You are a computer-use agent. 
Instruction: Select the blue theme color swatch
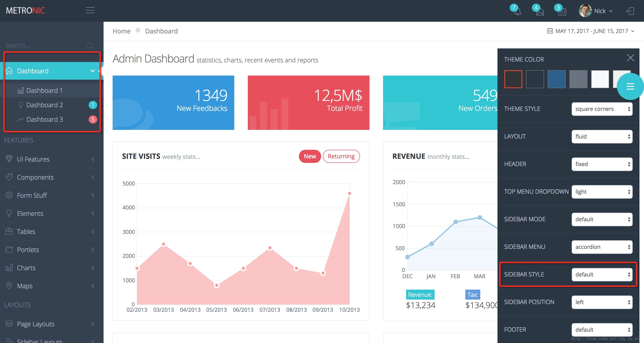[x=556, y=79]
